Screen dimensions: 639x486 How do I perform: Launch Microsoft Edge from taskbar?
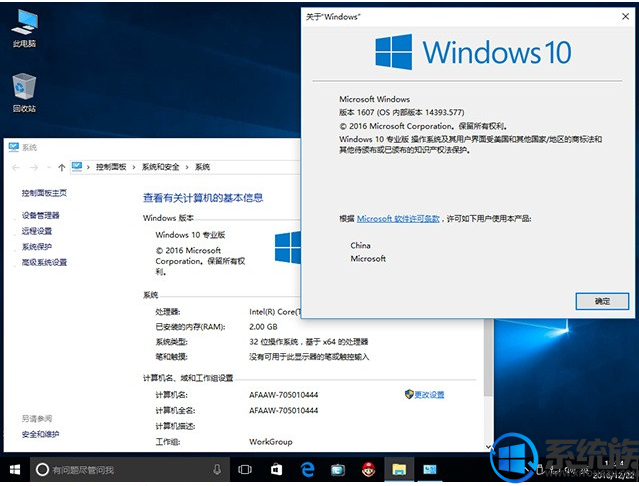[308, 470]
